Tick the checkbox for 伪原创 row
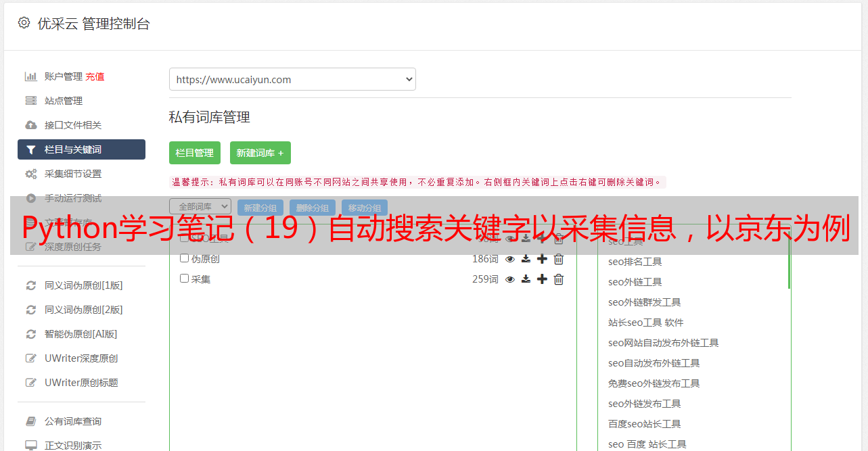868x451 pixels. coord(184,258)
